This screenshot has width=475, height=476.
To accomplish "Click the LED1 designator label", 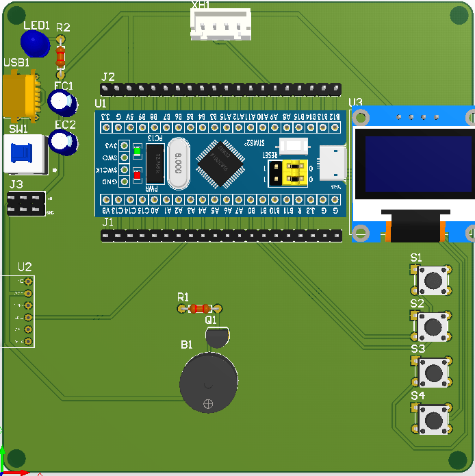I will click(x=36, y=26).
